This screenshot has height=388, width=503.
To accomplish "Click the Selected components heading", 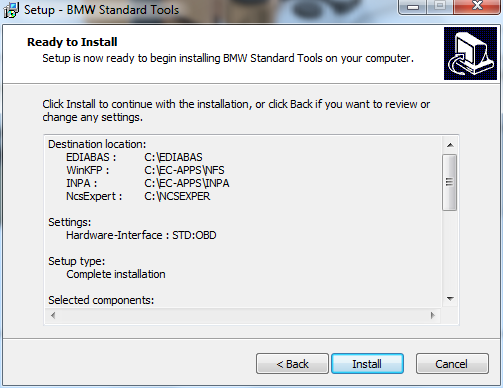I will pyautogui.click(x=101, y=300).
